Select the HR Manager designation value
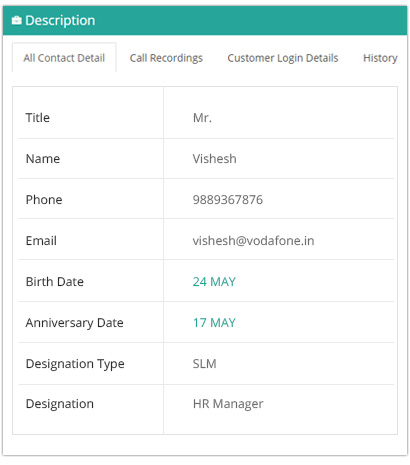Screen dimensions: 410x465 pos(228,404)
